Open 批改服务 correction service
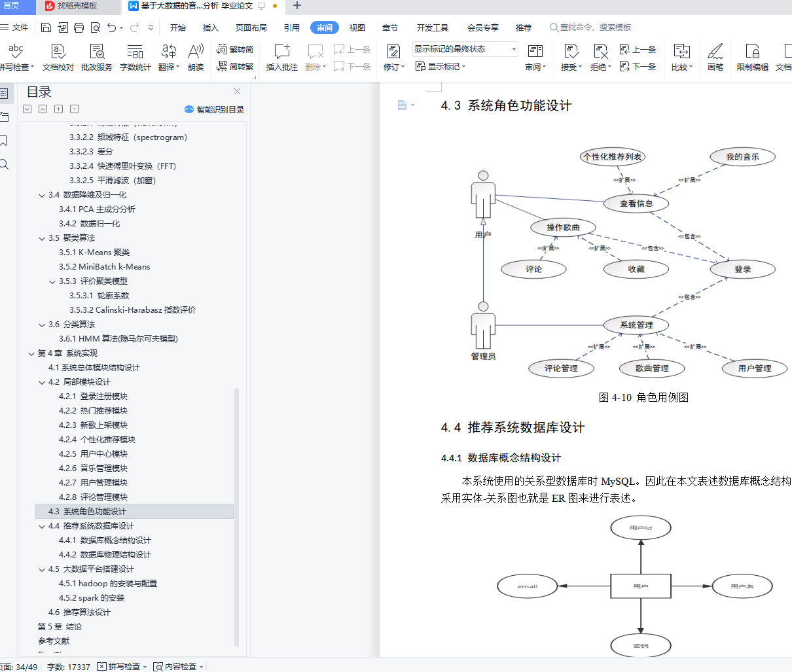The height and width of the screenshot is (672, 792). click(x=97, y=58)
